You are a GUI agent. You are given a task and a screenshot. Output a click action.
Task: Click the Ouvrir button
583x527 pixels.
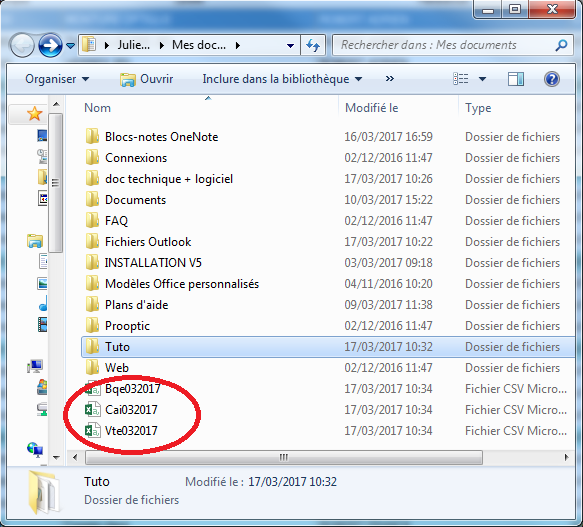coord(146,79)
